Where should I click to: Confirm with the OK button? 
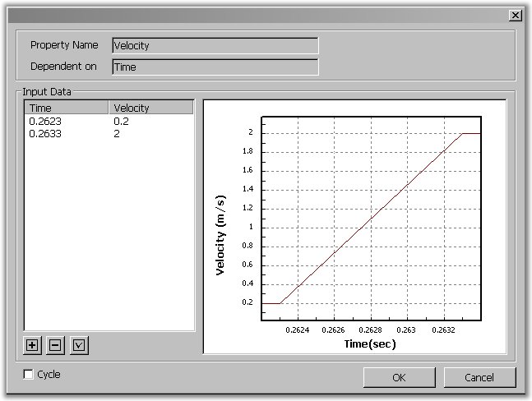tap(399, 378)
